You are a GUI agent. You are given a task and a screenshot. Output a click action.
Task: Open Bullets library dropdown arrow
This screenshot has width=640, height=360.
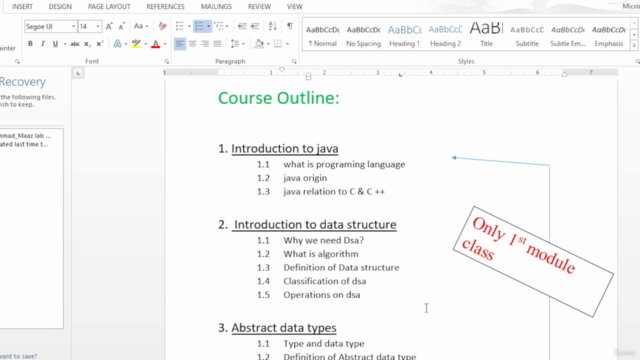[x=189, y=27]
